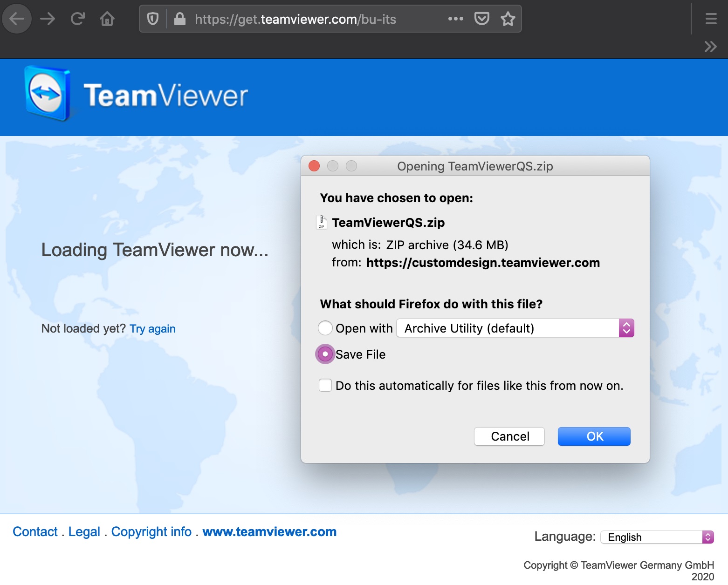Screen dimensions: 728x585
Task: Check Do this automatically for files
Action: click(325, 385)
